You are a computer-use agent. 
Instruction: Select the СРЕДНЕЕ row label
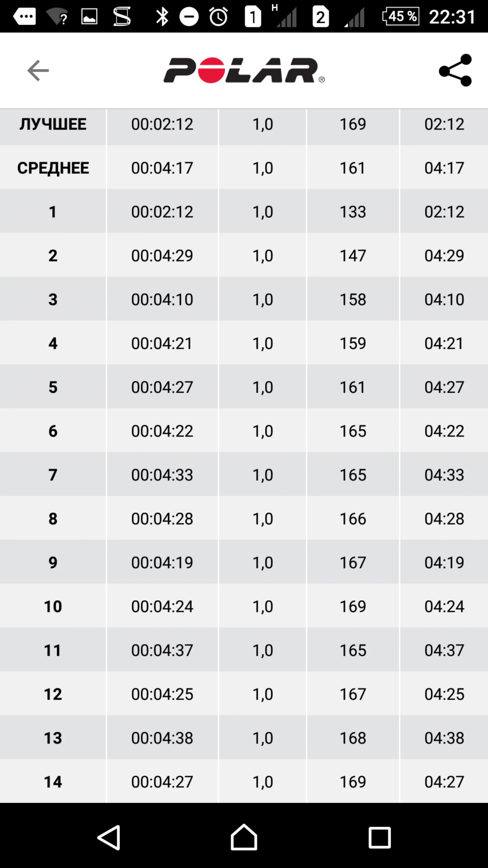pos(53,168)
